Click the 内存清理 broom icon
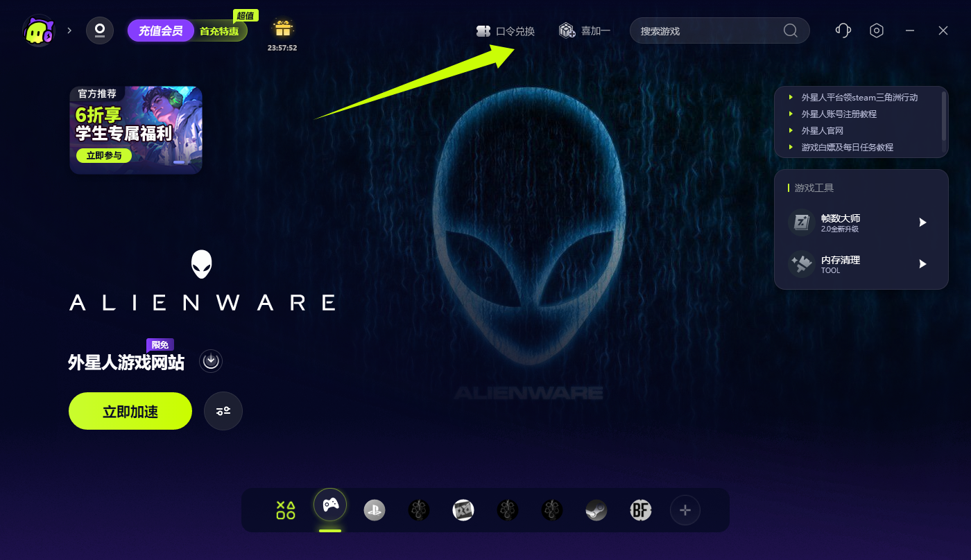The image size is (971, 560). tap(802, 264)
